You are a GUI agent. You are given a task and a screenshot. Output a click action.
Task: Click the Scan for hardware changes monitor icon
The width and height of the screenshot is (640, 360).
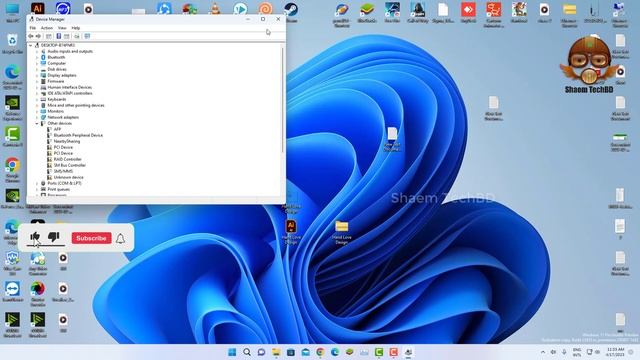click(87, 36)
